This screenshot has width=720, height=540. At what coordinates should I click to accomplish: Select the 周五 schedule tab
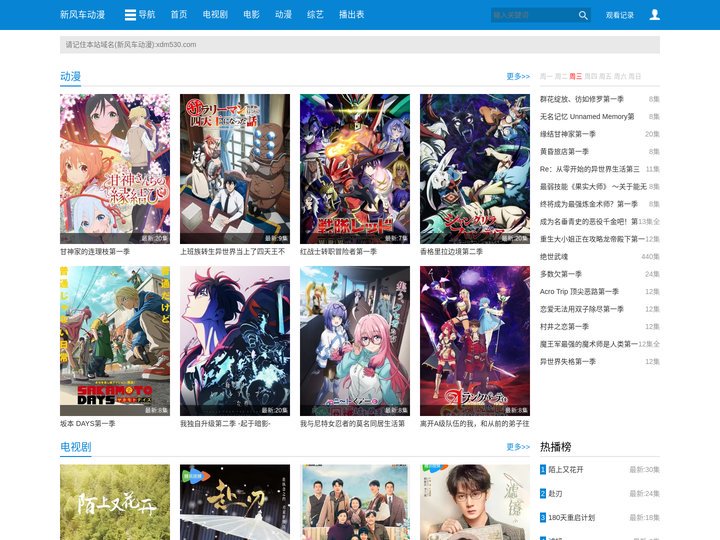[605, 76]
